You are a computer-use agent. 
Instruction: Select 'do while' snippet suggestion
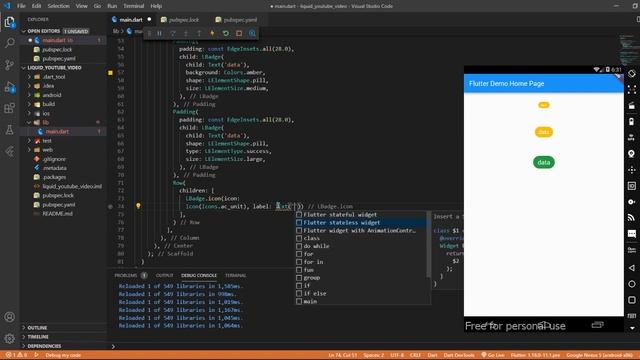(x=361, y=246)
